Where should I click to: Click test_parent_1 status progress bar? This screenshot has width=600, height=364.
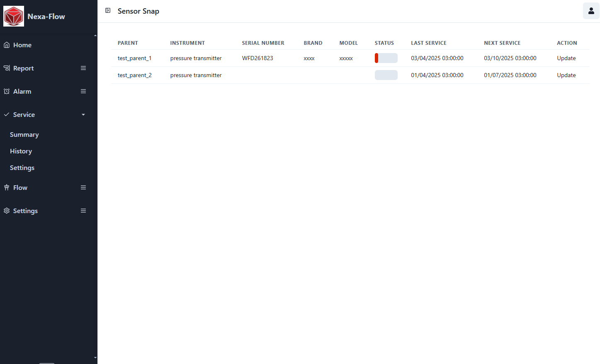pyautogui.click(x=386, y=58)
